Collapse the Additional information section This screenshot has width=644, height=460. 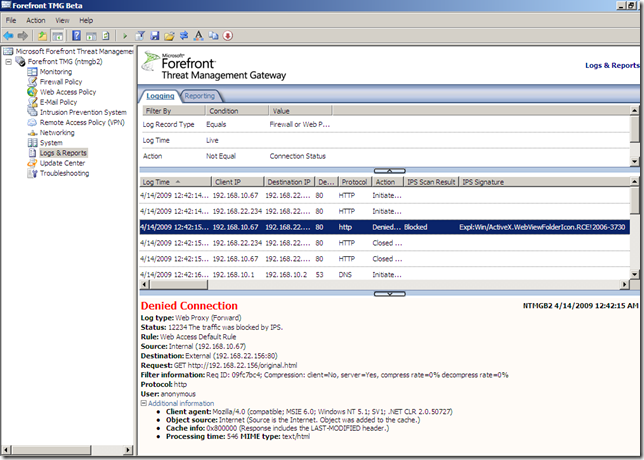[x=143, y=403]
